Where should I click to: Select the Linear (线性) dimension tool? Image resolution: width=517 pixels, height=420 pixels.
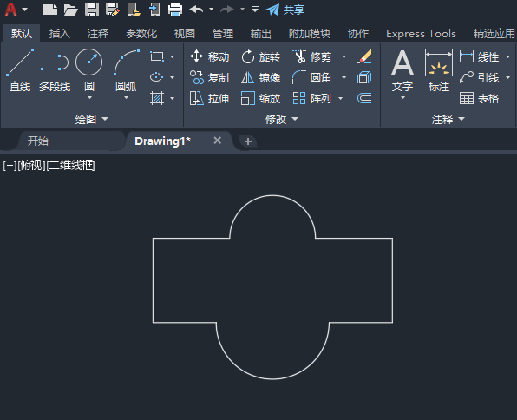coord(480,56)
